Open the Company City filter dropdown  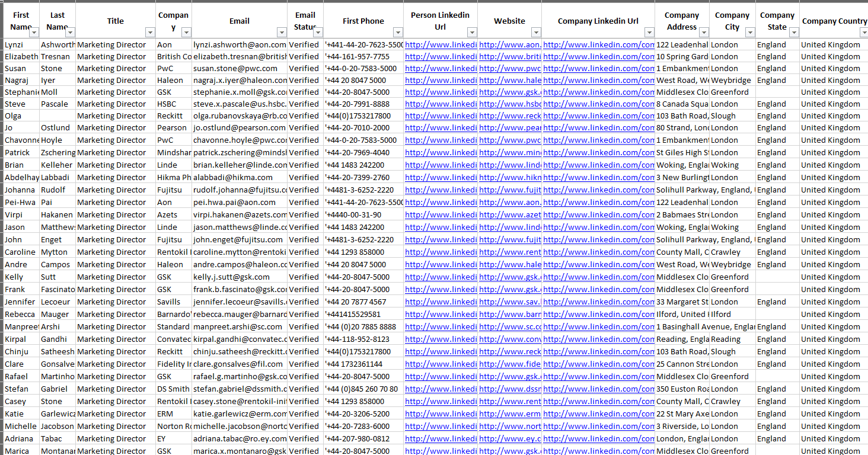pyautogui.click(x=750, y=33)
